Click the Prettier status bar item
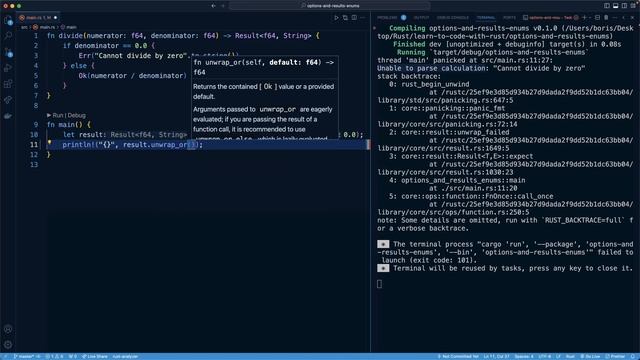Screen dimensions: 640x360 click(x=615, y=356)
